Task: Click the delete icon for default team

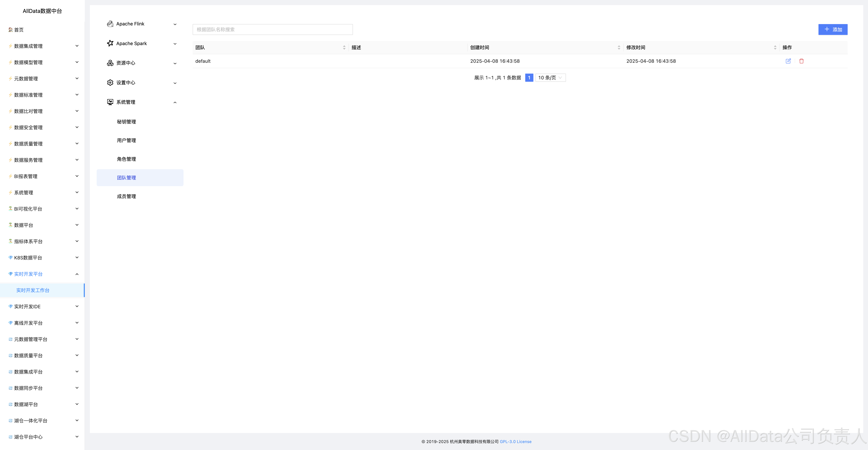Action: click(x=802, y=61)
